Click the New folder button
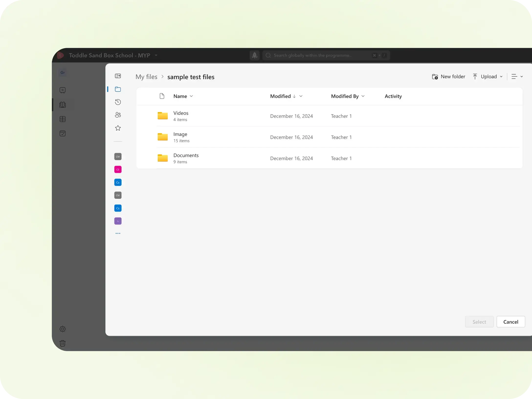Image resolution: width=532 pixels, height=399 pixels. 449,77
